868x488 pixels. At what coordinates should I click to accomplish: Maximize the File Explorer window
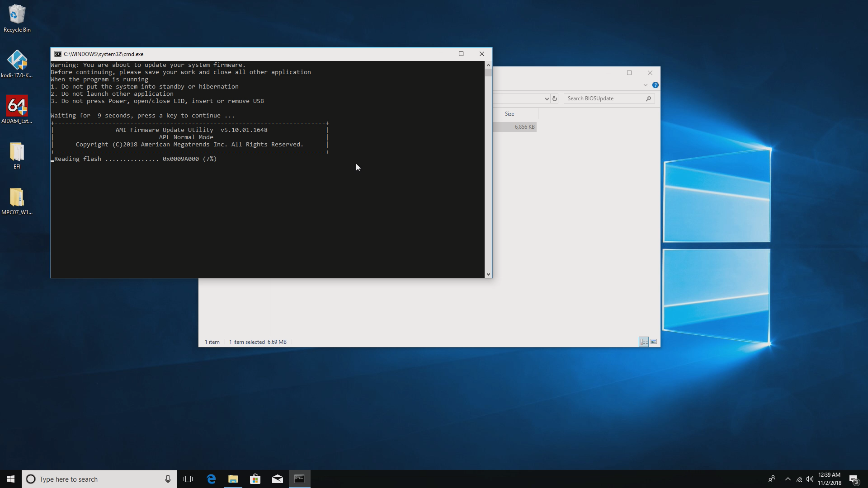[x=629, y=73]
